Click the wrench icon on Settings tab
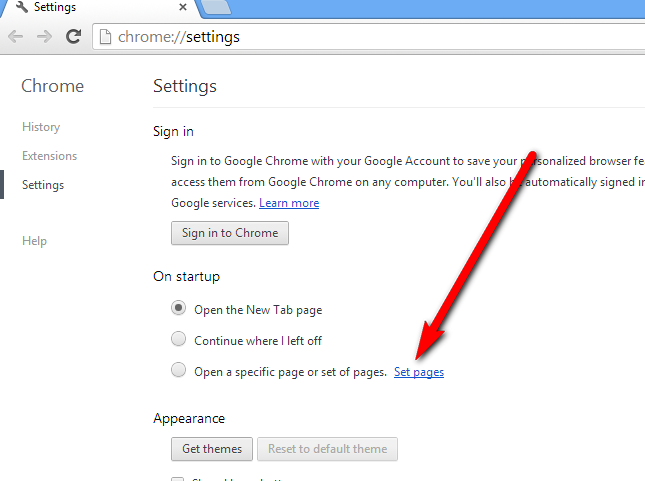The height and width of the screenshot is (481, 645). 21,7
